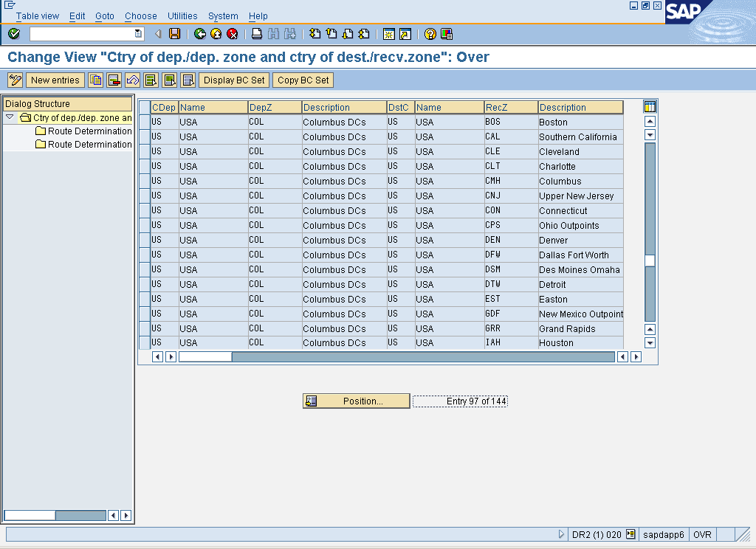Screen dimensions: 756x549
Task: Toggle Display/Change mode pencil icon
Action: (x=16, y=80)
